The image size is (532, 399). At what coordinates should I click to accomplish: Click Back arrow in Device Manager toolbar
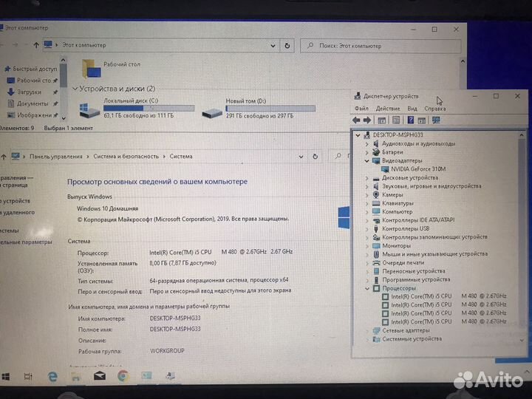(356, 120)
